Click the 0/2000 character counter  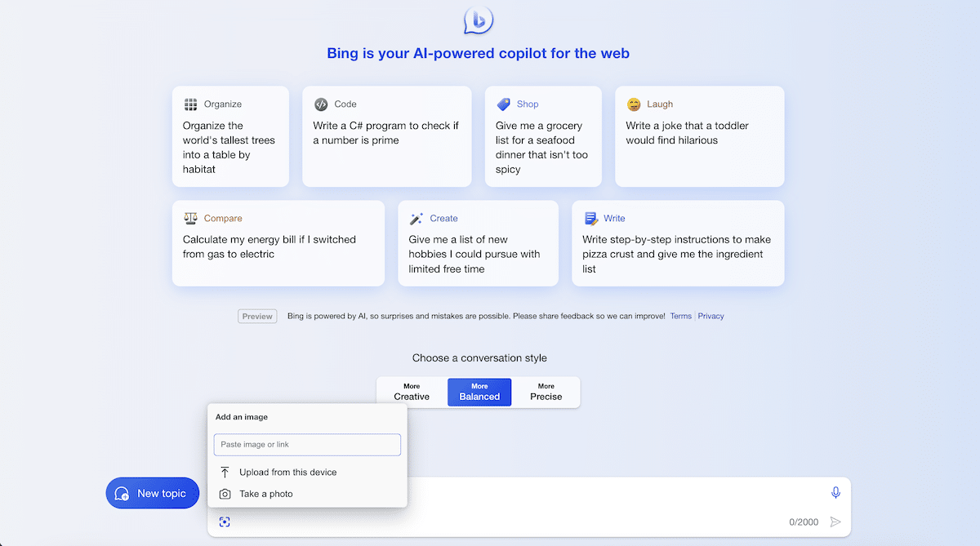point(804,522)
